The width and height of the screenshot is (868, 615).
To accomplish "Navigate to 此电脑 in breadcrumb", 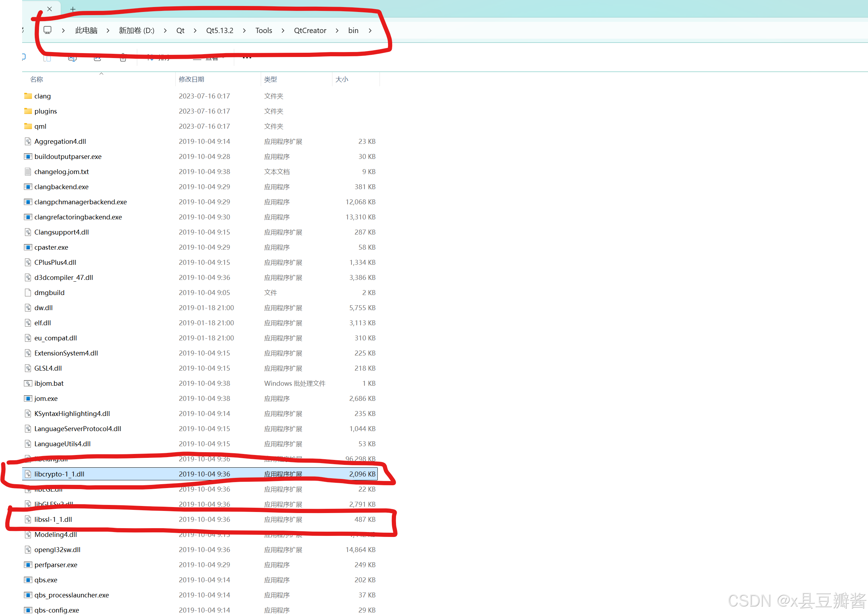I will click(86, 30).
